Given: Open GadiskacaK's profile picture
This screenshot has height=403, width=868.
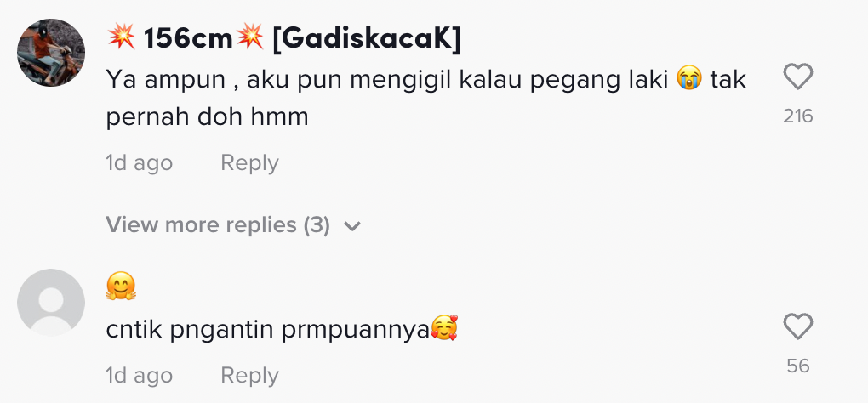Looking at the screenshot, I should click(51, 53).
